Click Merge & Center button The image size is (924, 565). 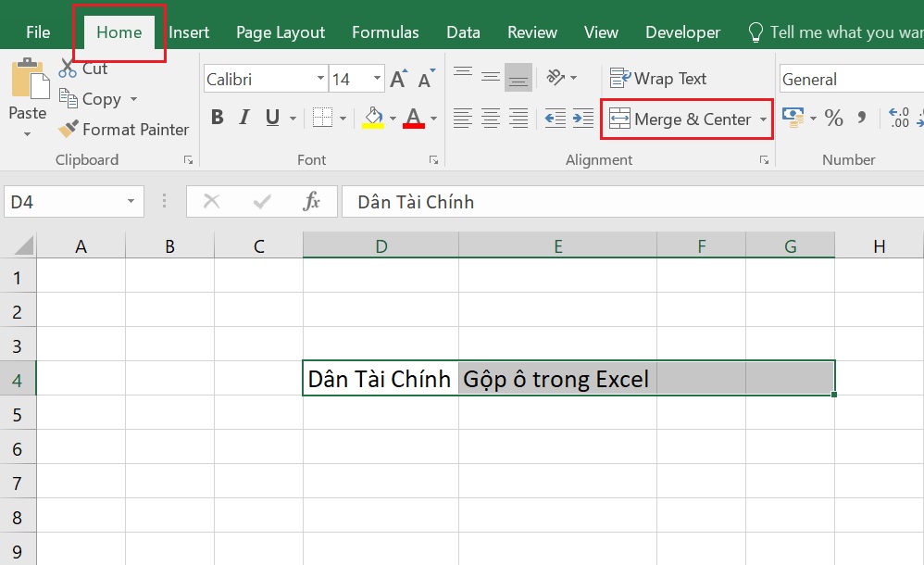pyautogui.click(x=680, y=119)
